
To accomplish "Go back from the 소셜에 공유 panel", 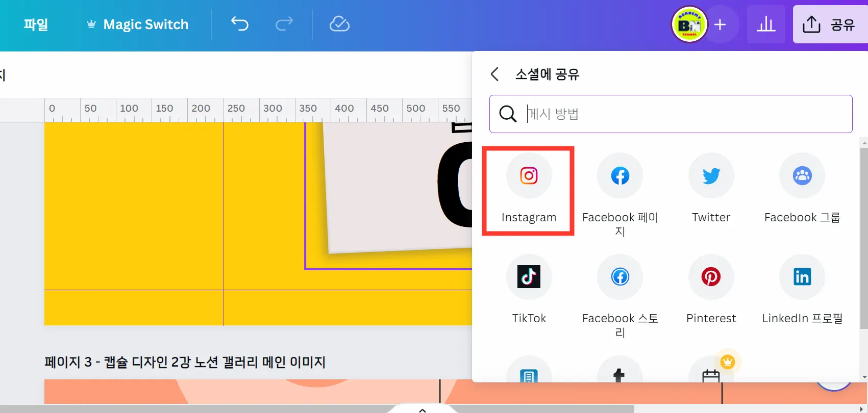I will (x=494, y=74).
